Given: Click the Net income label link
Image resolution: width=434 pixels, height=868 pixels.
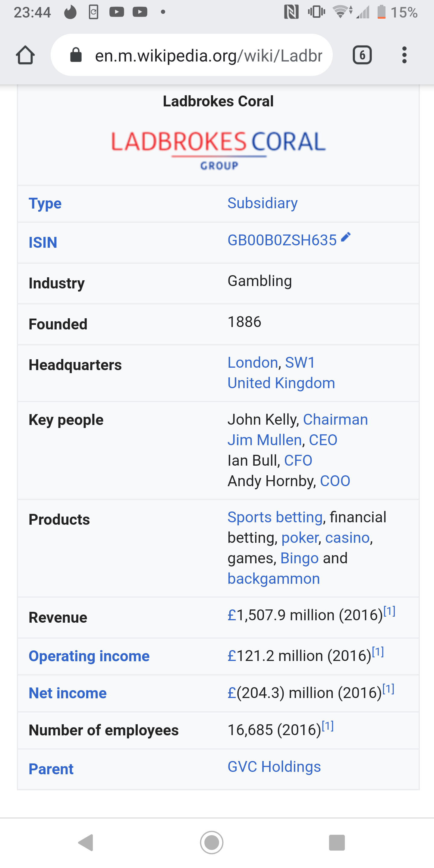Looking at the screenshot, I should (x=68, y=693).
